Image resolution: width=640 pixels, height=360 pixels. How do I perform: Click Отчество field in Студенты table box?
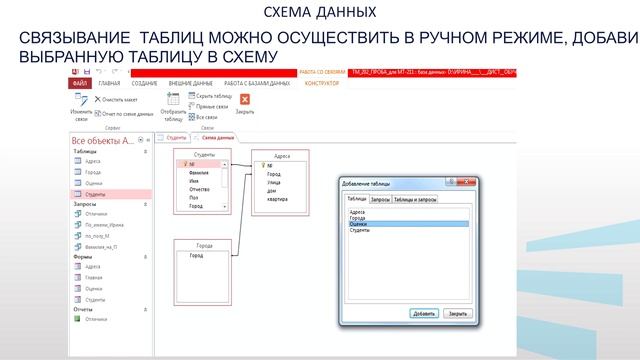[x=199, y=189]
